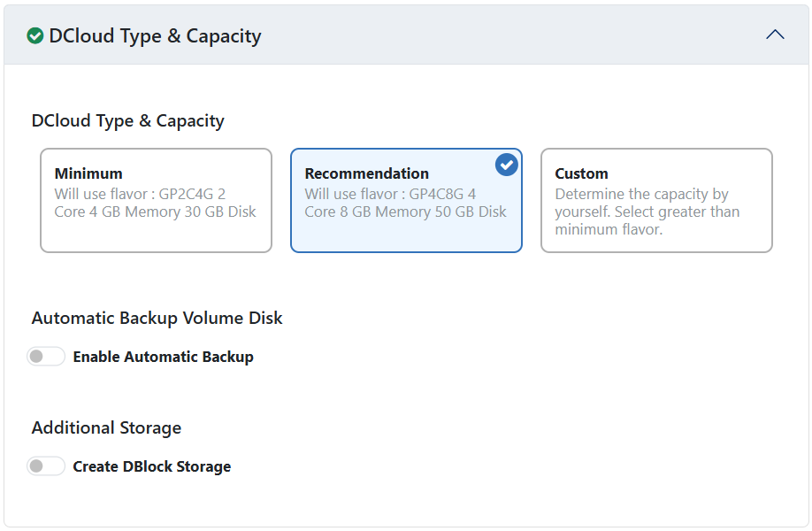Click the Custom card's bold title

coord(581,173)
